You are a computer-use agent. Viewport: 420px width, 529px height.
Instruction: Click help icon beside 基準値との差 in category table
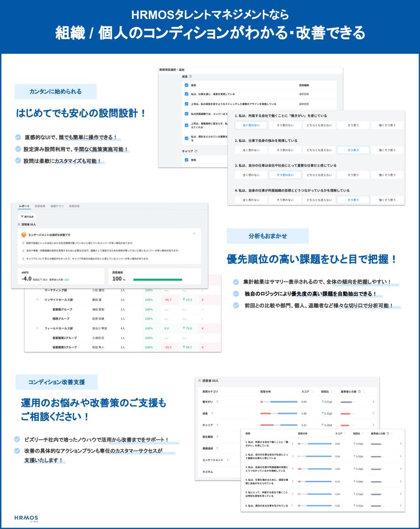point(359,392)
